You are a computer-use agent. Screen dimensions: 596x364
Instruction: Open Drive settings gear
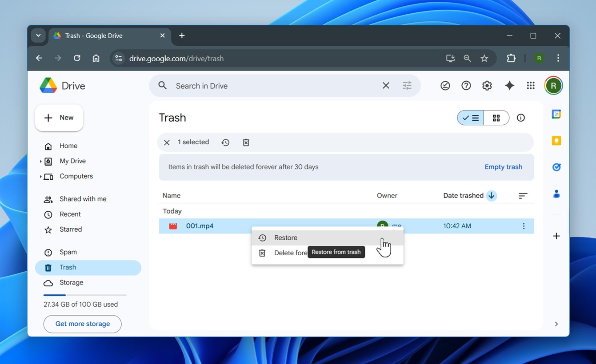(487, 86)
